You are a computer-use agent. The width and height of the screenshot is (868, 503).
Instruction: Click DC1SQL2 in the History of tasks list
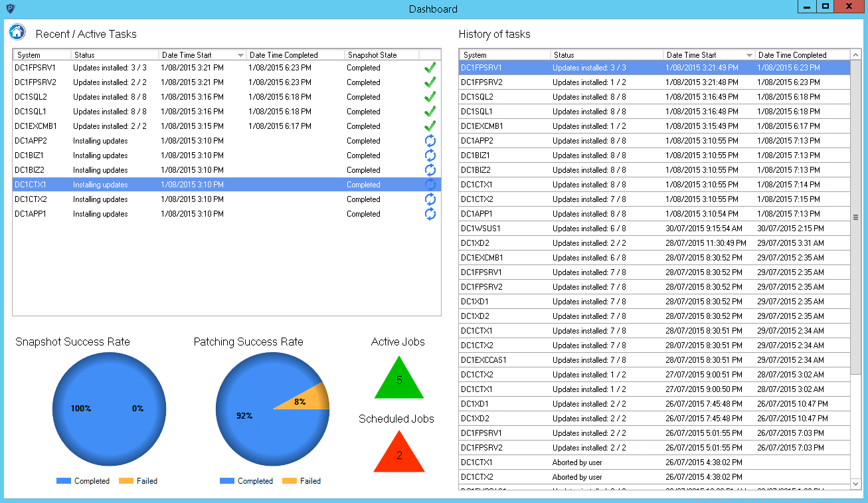coord(477,96)
